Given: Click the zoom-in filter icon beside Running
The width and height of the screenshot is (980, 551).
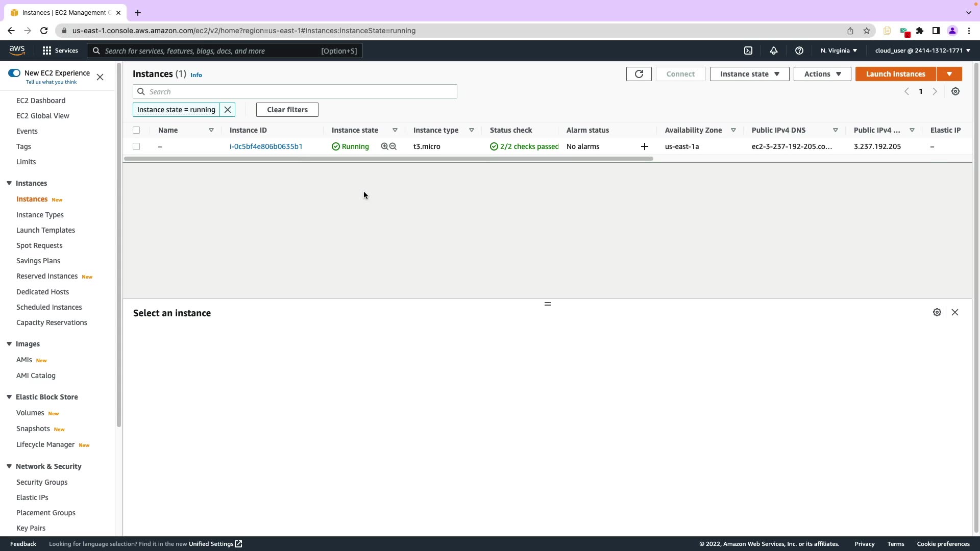Looking at the screenshot, I should click(x=384, y=146).
